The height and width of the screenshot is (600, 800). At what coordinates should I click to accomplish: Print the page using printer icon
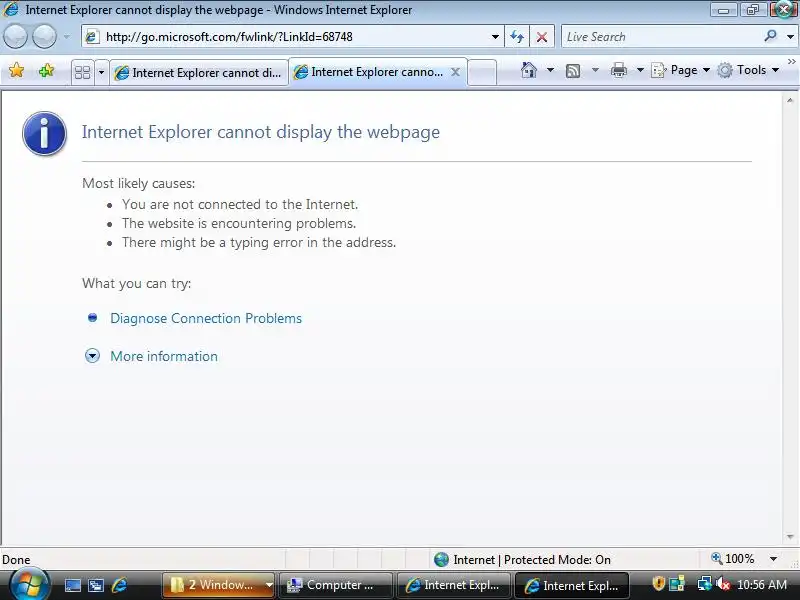click(x=618, y=70)
